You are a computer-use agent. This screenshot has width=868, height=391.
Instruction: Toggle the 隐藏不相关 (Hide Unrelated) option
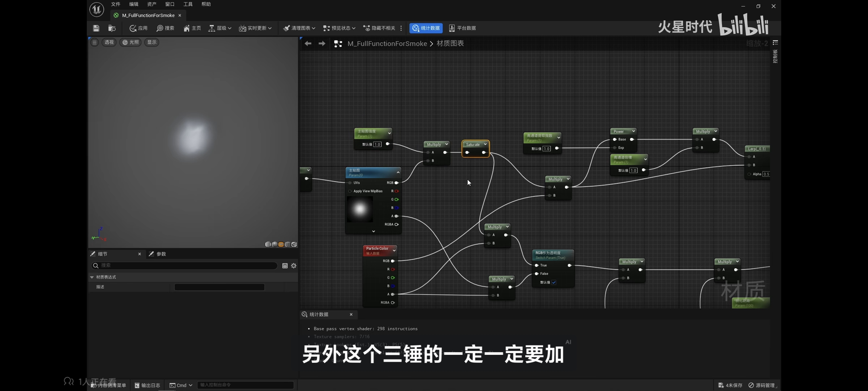(x=379, y=28)
